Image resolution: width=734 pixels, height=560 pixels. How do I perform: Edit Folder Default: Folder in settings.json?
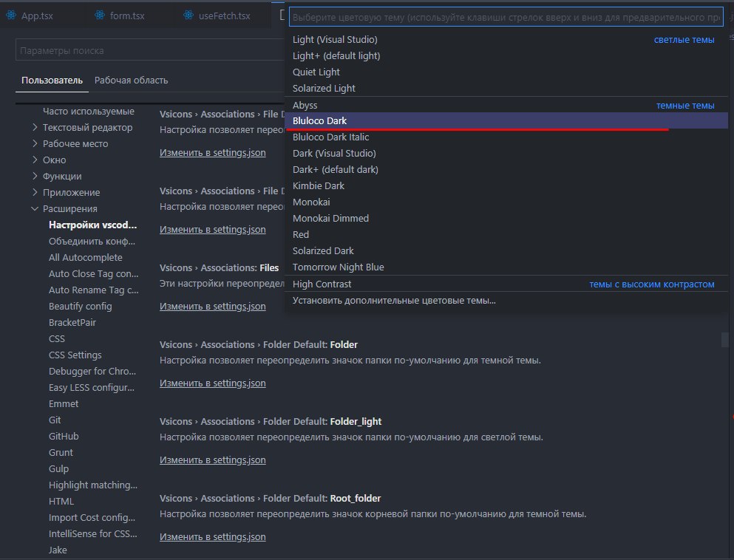213,383
